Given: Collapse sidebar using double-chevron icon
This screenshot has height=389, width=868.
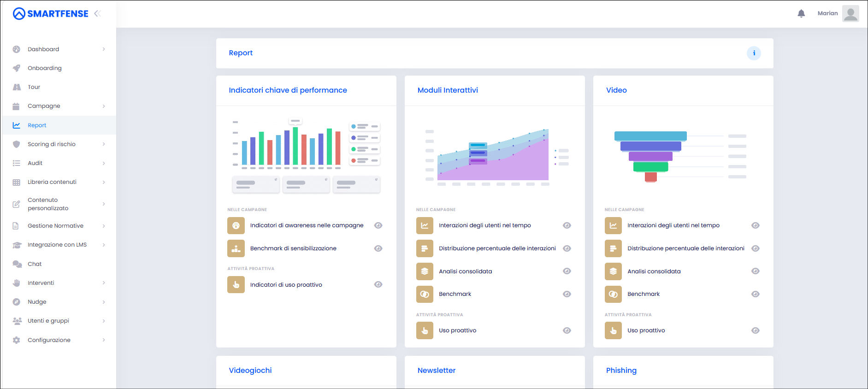Looking at the screenshot, I should click(x=97, y=13).
